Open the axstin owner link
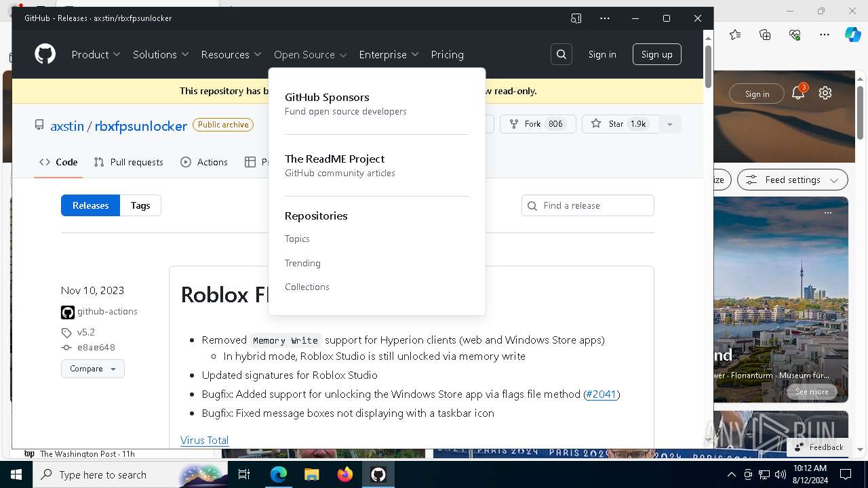Screen dimensions: 868x488 pyautogui.click(x=67, y=126)
